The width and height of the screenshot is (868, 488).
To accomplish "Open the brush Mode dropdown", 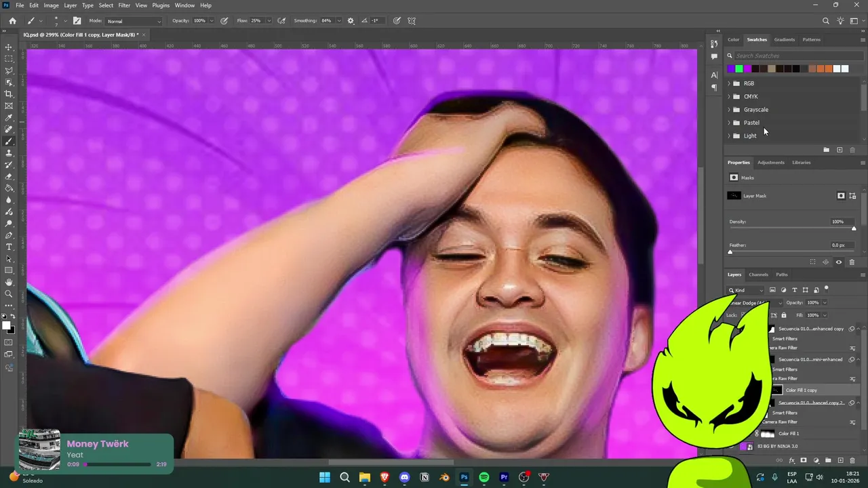I will coord(134,21).
